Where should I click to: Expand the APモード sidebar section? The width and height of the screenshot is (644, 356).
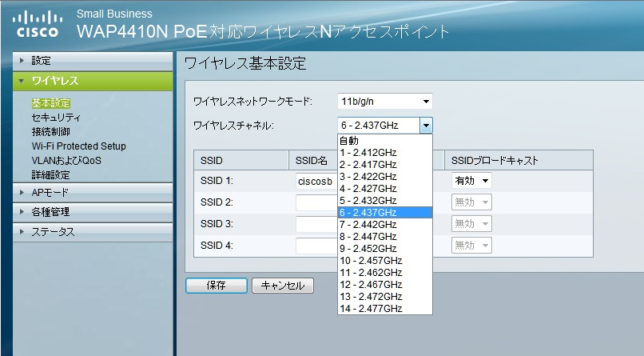93,192
